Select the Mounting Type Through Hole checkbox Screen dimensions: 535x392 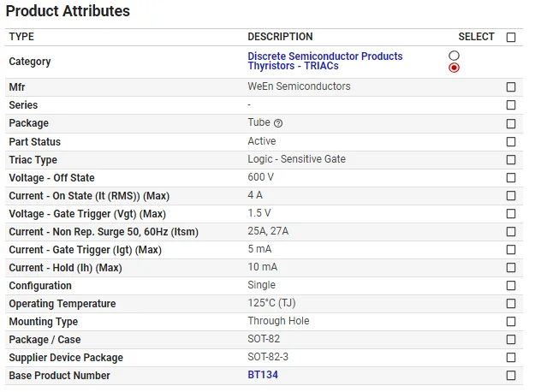click(511, 321)
